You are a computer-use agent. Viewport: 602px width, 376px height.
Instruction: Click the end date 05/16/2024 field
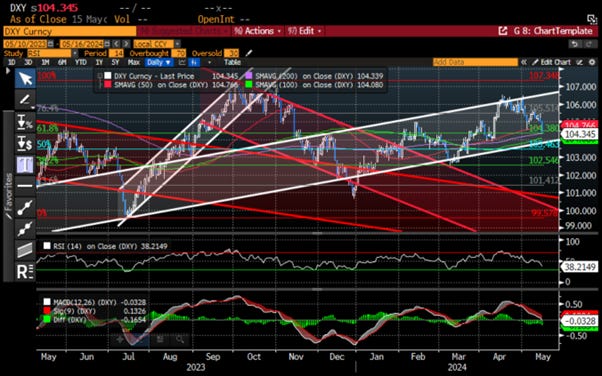click(82, 44)
